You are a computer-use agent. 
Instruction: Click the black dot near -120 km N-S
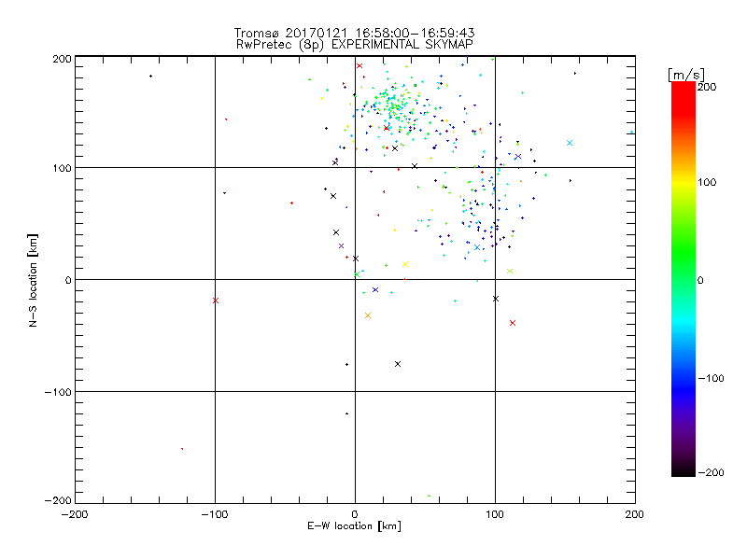[x=346, y=413]
